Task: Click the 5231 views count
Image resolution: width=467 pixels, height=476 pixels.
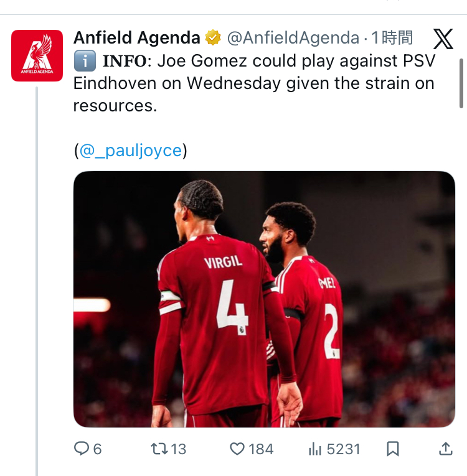Action: click(x=343, y=449)
